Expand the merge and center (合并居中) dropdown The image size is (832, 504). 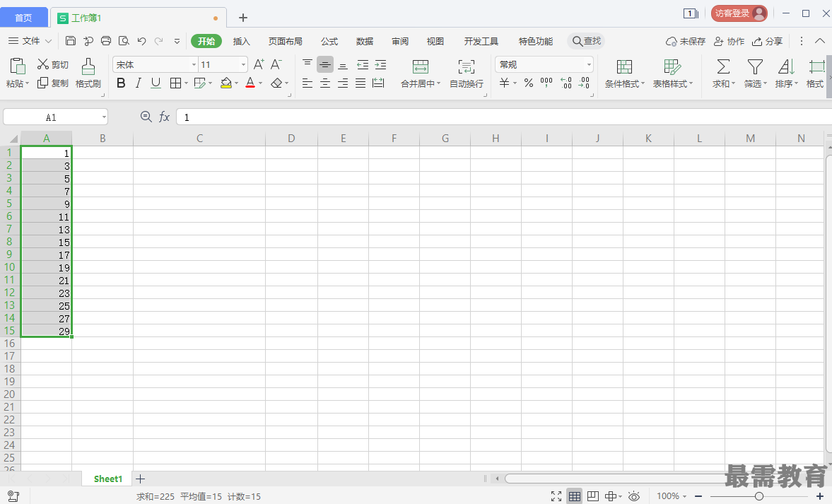coord(438,84)
